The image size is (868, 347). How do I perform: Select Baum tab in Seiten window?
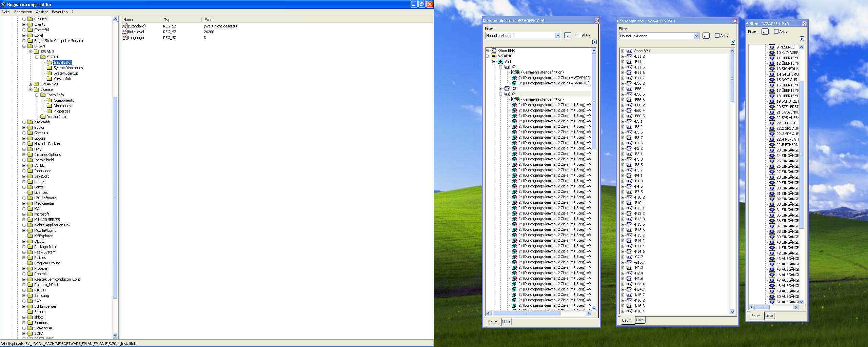point(756,316)
